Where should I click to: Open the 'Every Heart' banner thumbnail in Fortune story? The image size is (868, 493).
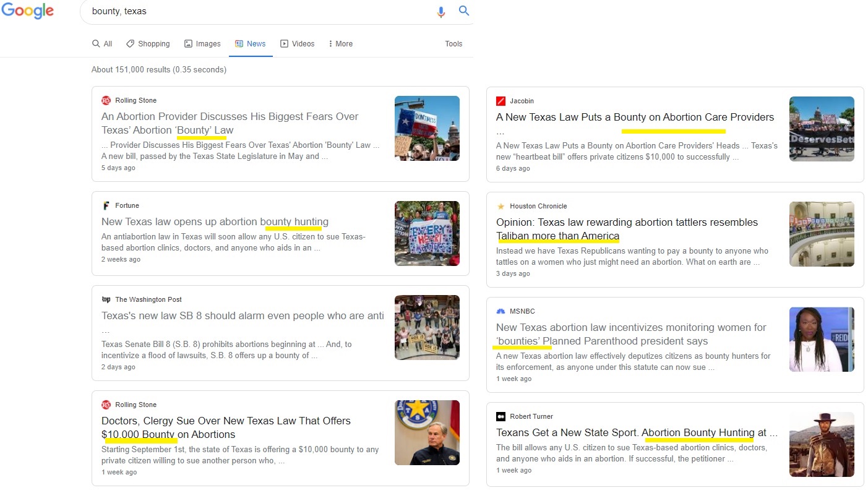click(x=427, y=233)
